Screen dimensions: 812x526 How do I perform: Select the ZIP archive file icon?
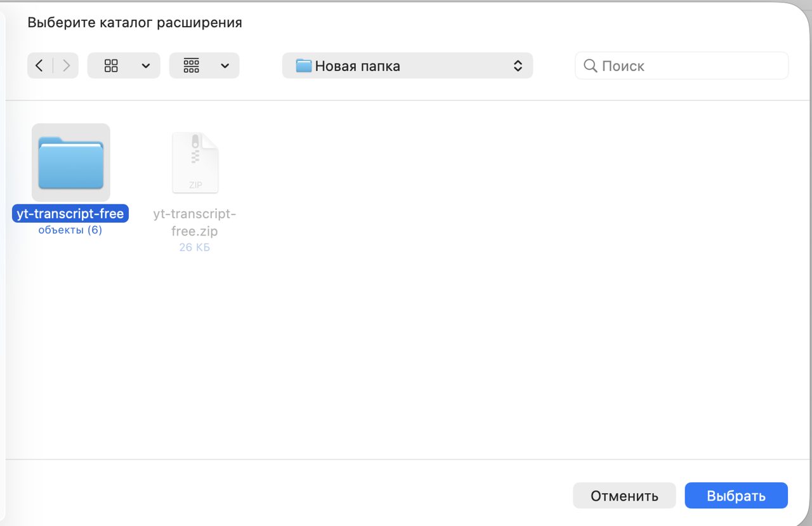pos(195,162)
